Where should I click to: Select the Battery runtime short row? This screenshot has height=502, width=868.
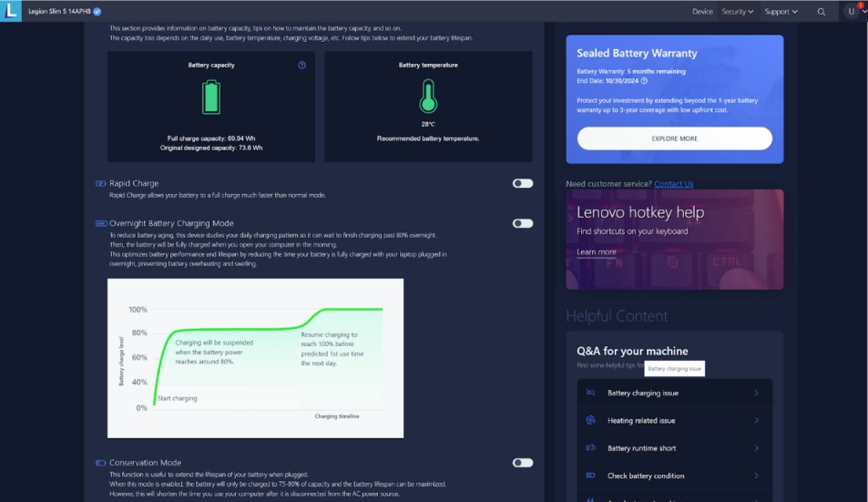[x=674, y=448]
